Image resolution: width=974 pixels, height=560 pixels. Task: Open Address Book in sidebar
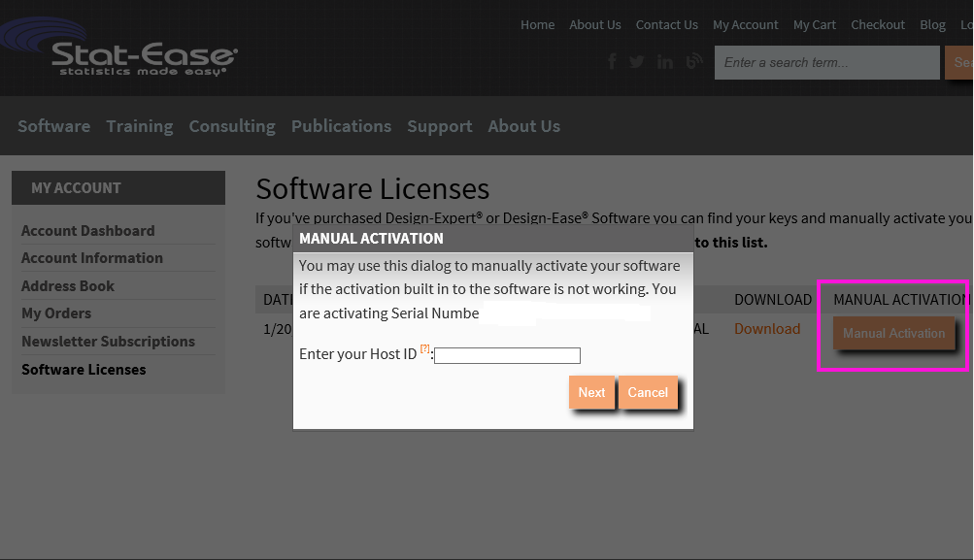68,285
